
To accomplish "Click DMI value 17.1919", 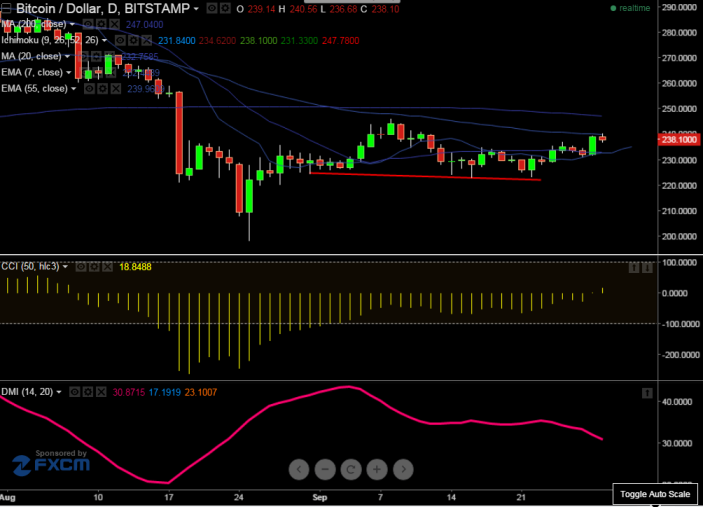I will pyautogui.click(x=165, y=393).
